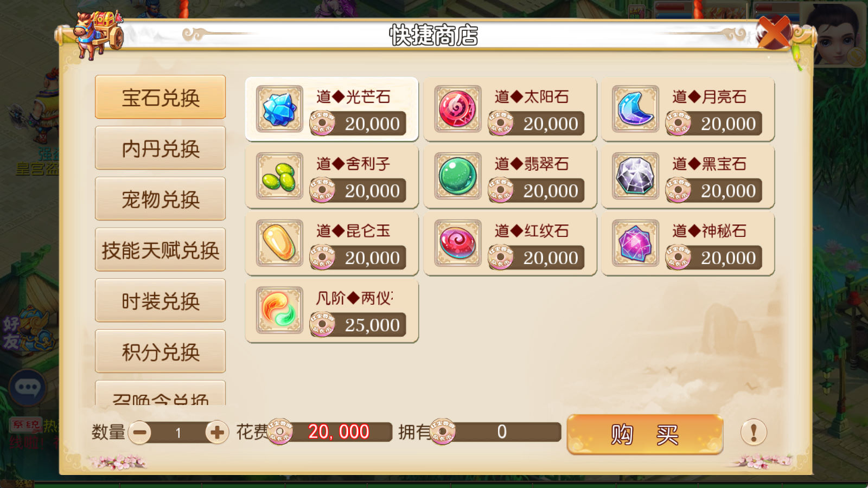Increase quantity with the plus button
868x488 pixels.
217,433
